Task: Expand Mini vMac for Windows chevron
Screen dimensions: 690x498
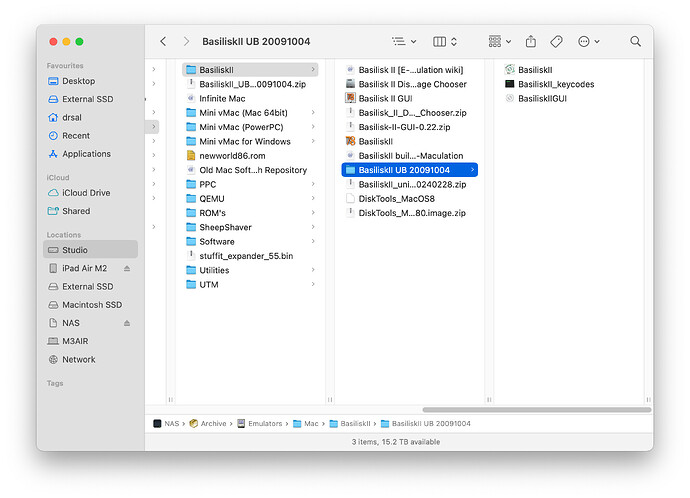Action: point(313,141)
